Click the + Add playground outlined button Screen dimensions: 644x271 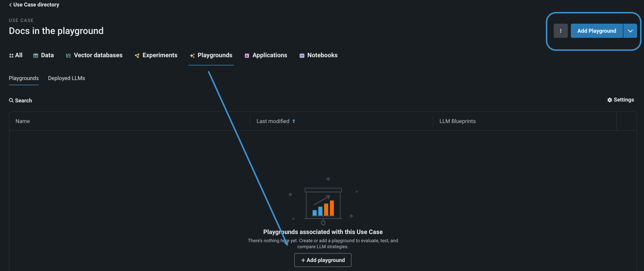click(323, 260)
